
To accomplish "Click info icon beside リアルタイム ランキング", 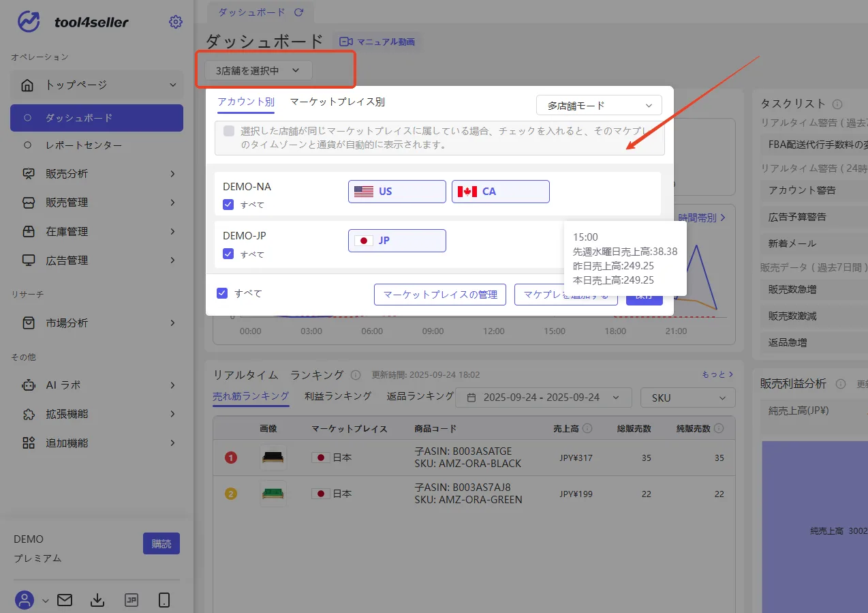I will click(x=355, y=375).
